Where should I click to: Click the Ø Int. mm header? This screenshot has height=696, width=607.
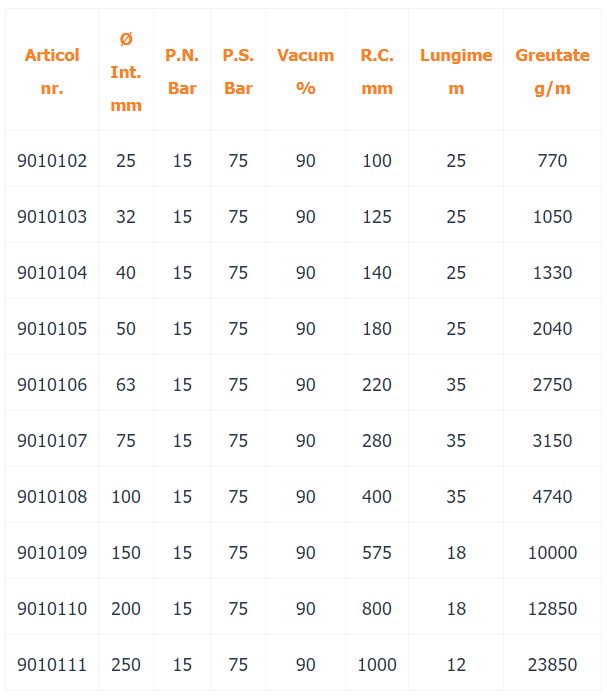coord(126,72)
